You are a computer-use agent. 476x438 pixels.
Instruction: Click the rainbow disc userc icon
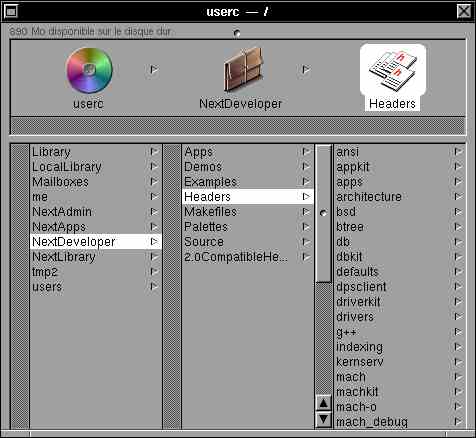[89, 70]
